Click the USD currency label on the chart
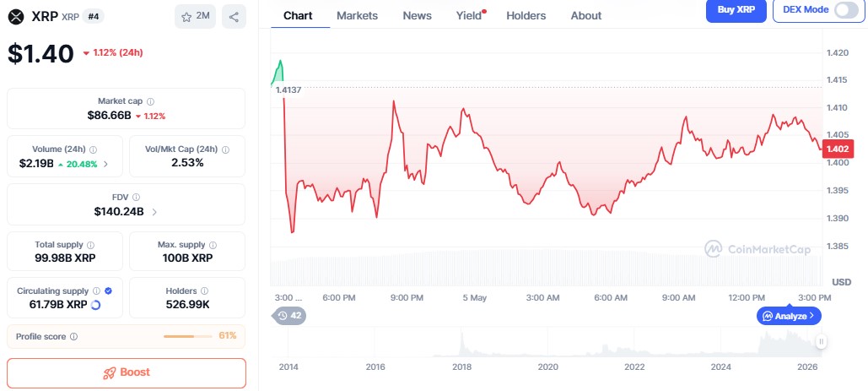This screenshot has width=868, height=391. click(842, 282)
